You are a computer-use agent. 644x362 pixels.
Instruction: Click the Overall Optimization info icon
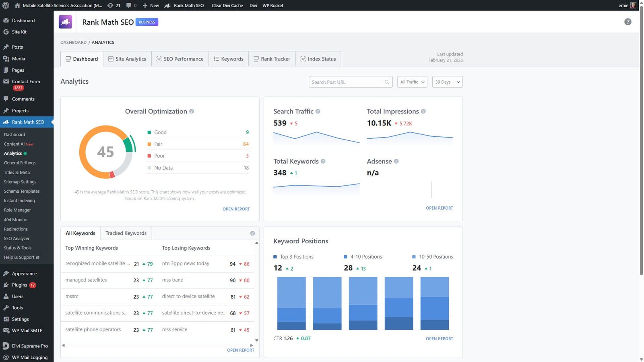192,111
